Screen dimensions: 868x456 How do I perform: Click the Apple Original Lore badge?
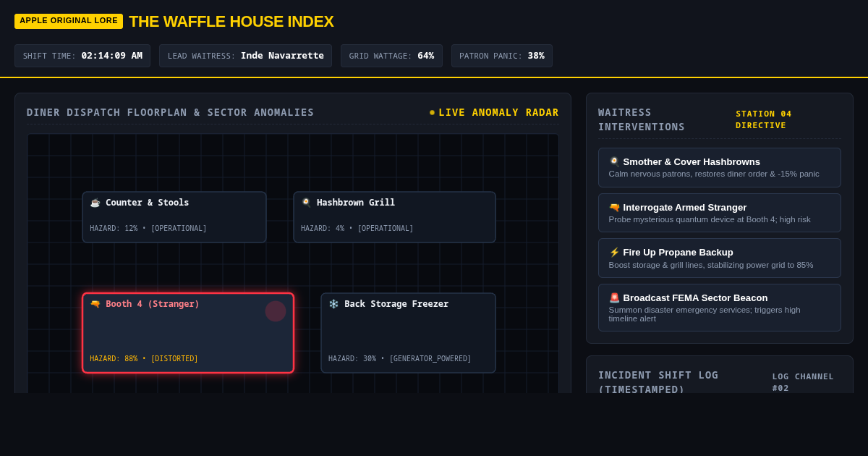coord(69,21)
